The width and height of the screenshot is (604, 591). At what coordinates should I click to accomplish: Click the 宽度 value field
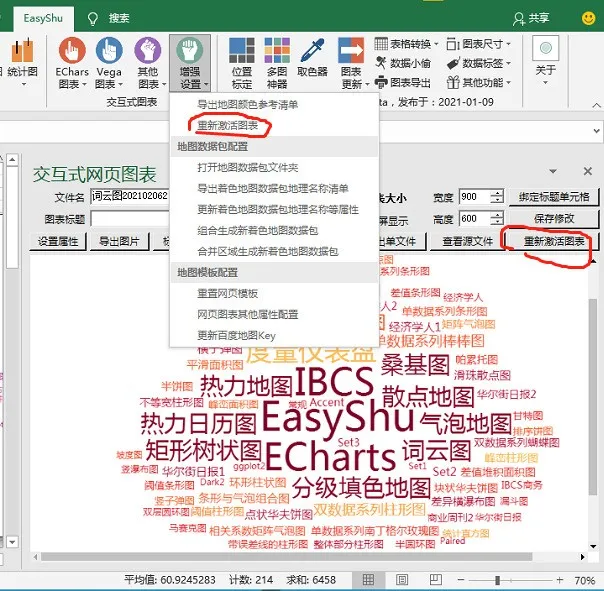coord(475,196)
